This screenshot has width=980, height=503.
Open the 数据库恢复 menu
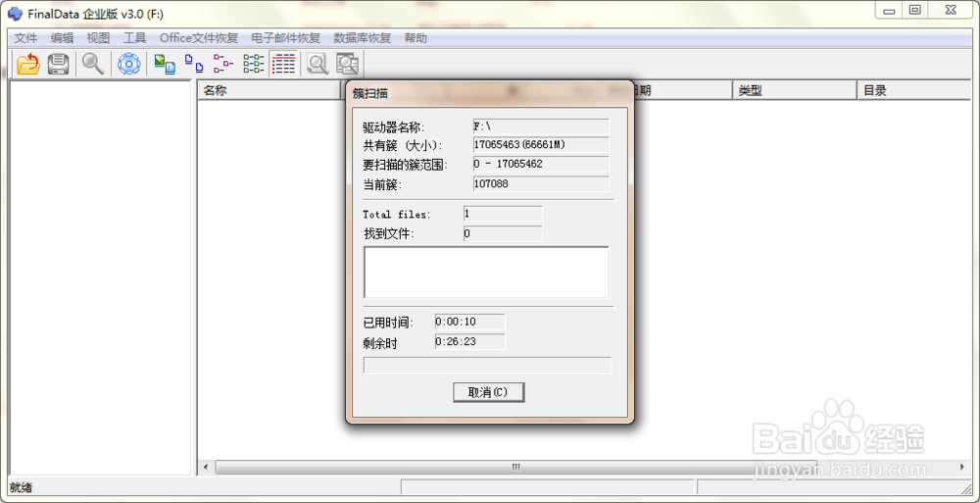click(x=362, y=38)
